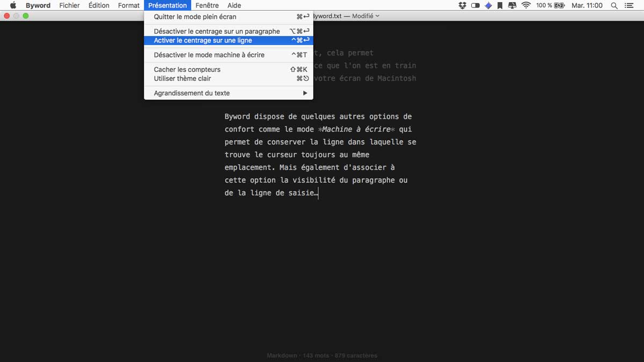Open the document title dropdown chevron
The height and width of the screenshot is (362, 644).
(378, 16)
